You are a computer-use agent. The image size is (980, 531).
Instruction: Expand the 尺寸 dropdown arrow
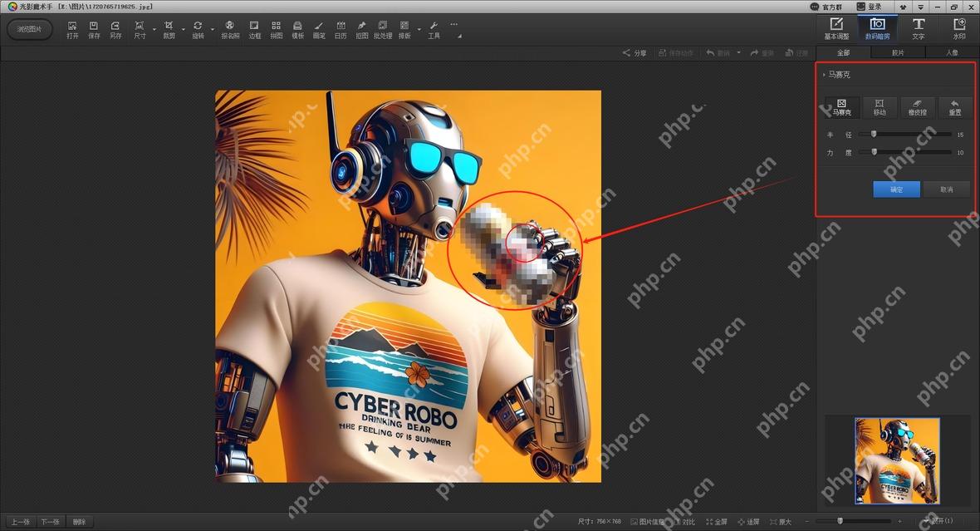pos(154,29)
